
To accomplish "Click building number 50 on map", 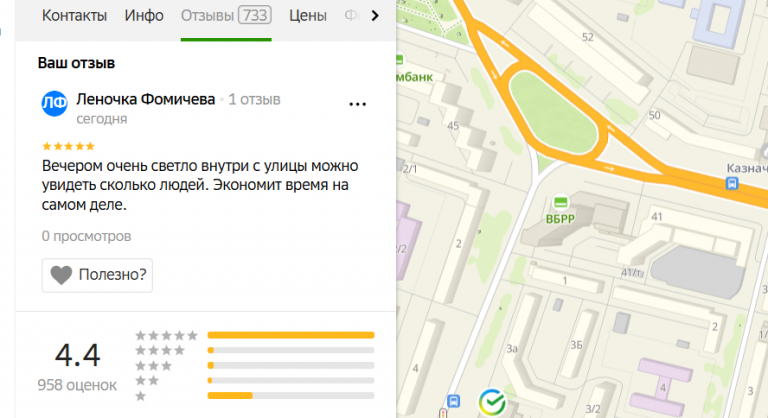I will 654,116.
